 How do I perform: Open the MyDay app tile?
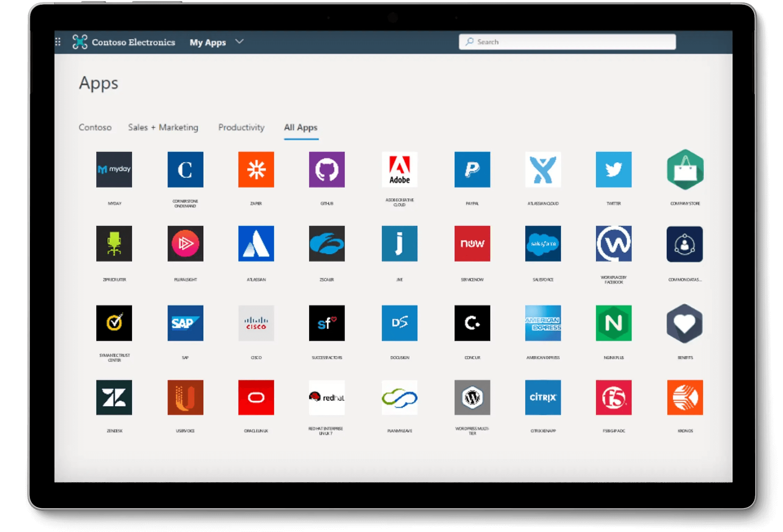coord(114,169)
